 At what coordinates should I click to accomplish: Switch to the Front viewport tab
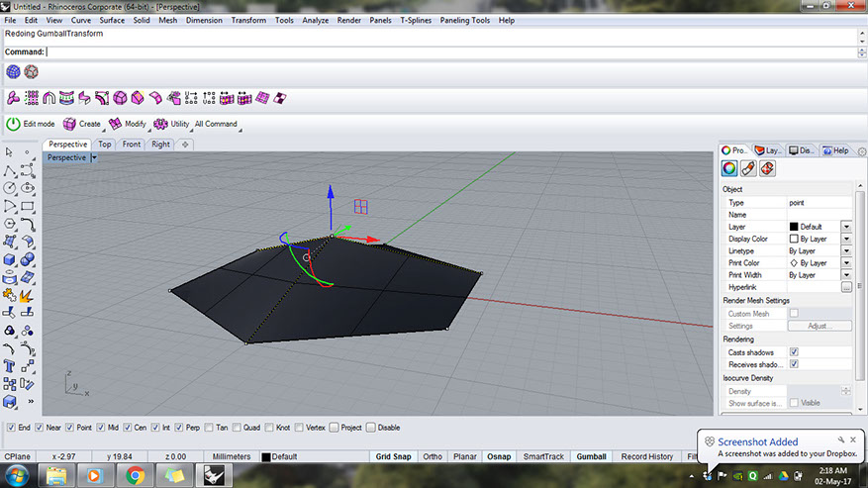(131, 145)
